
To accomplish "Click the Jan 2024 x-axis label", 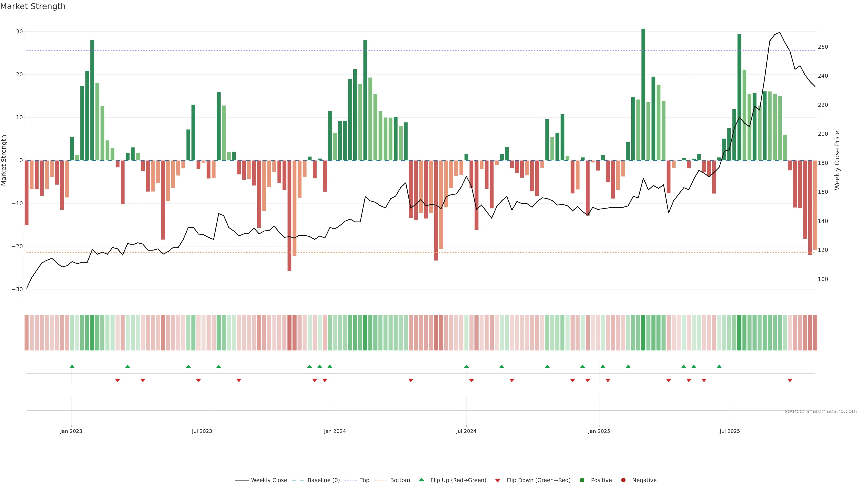I will (335, 431).
